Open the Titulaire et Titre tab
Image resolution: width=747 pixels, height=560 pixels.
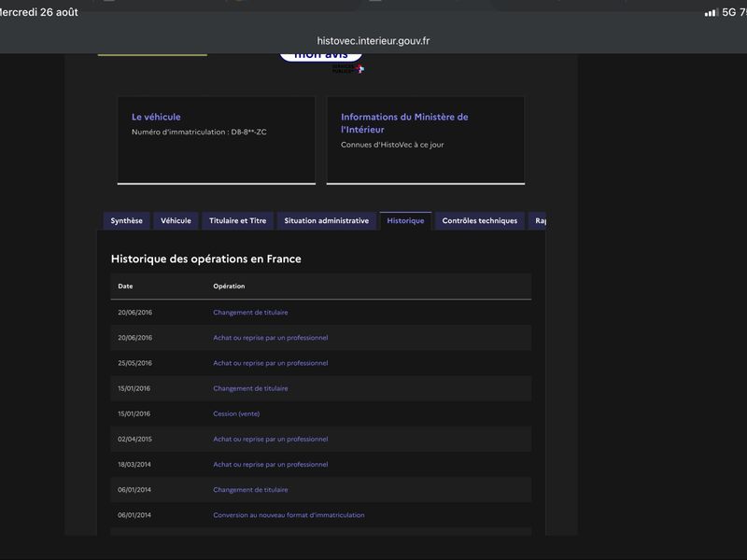[238, 221]
